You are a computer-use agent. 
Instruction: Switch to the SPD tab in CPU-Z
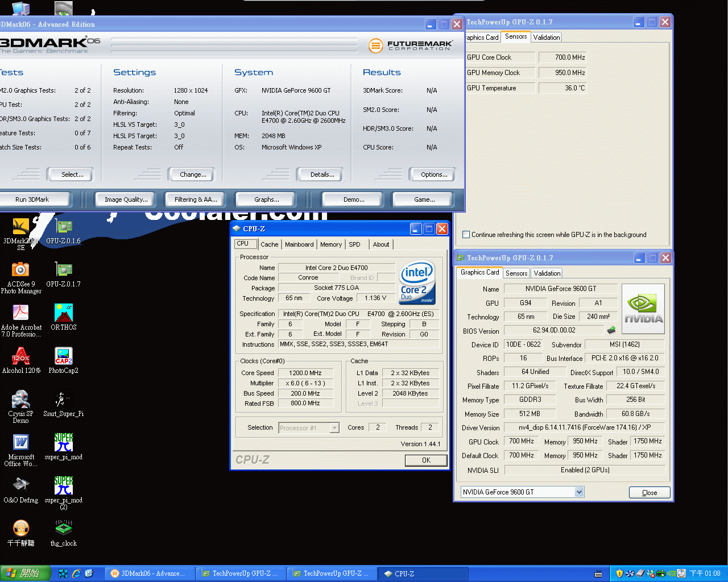tap(354, 244)
